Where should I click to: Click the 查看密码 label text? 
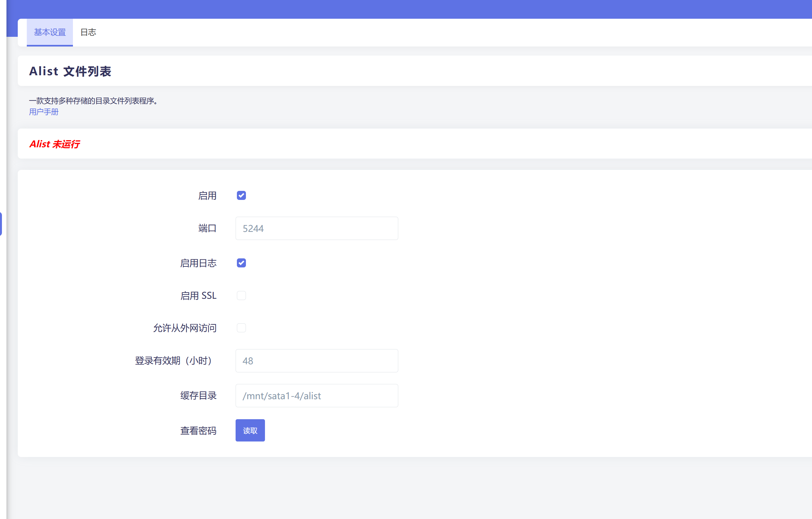(198, 431)
